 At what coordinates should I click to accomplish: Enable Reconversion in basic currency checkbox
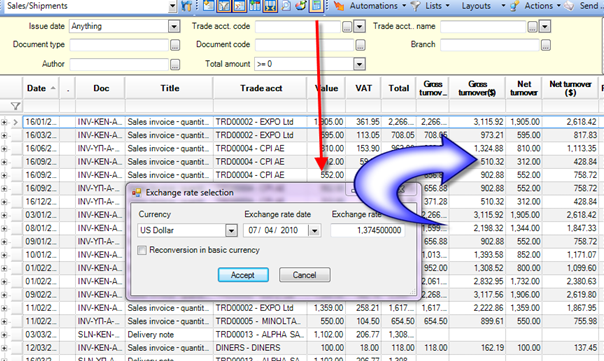pyautogui.click(x=142, y=250)
